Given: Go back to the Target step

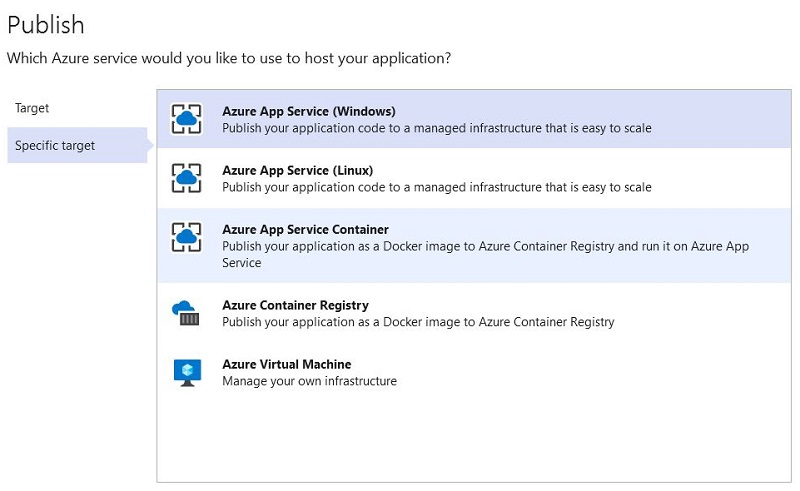Looking at the screenshot, I should [32, 108].
